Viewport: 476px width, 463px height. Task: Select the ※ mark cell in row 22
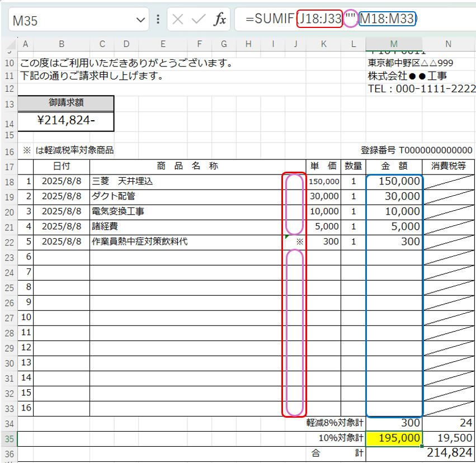click(295, 242)
